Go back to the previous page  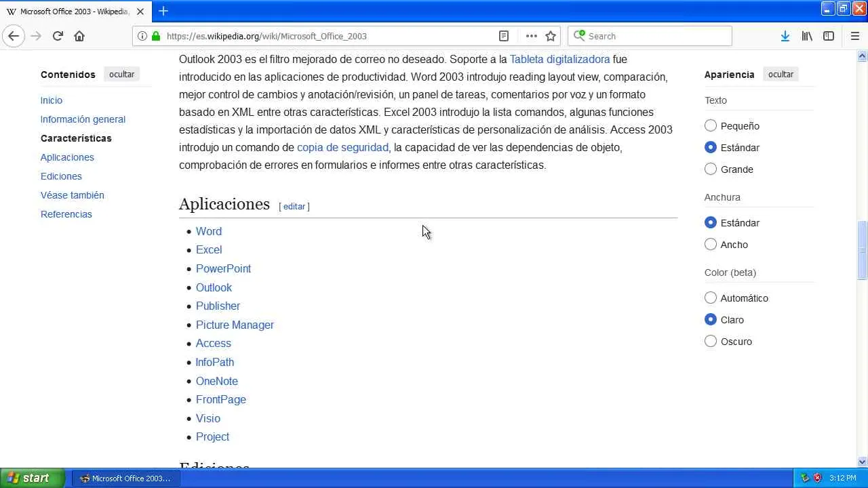click(x=14, y=36)
